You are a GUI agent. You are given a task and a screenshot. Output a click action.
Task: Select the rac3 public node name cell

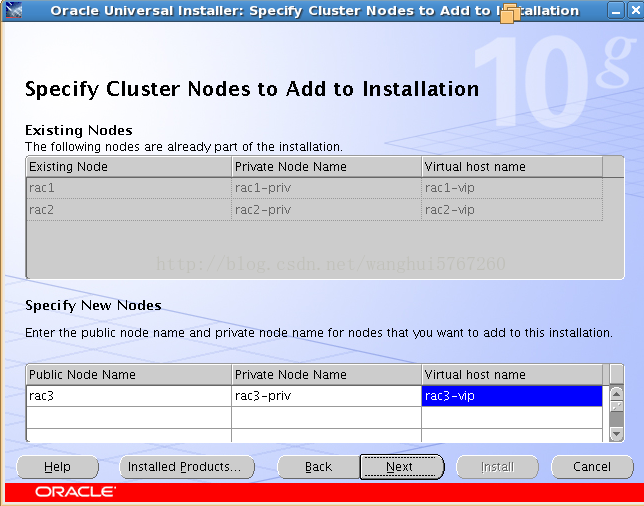tap(129, 396)
